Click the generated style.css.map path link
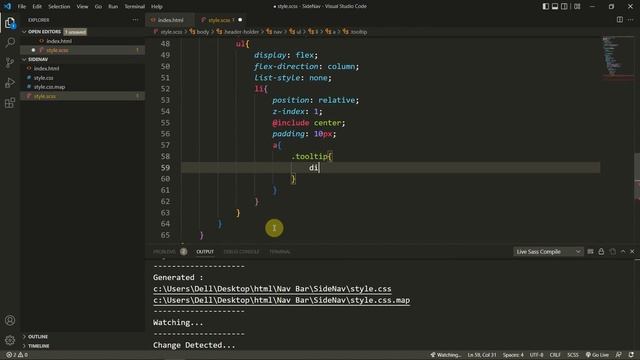The image size is (640, 360). tap(281, 300)
